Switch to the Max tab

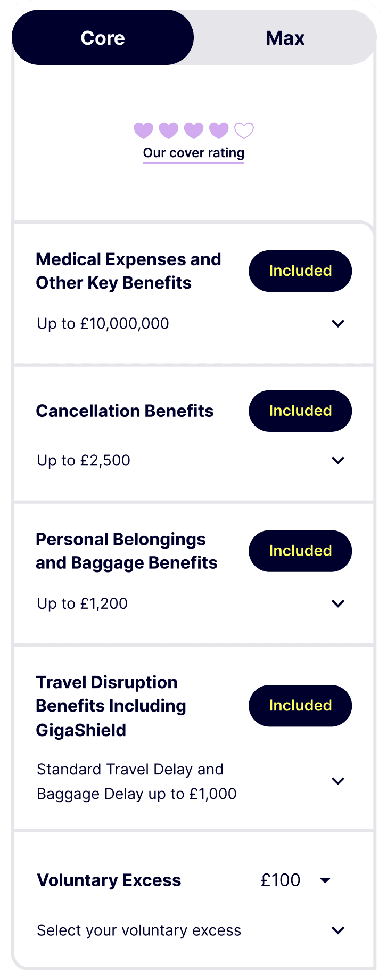tap(285, 37)
